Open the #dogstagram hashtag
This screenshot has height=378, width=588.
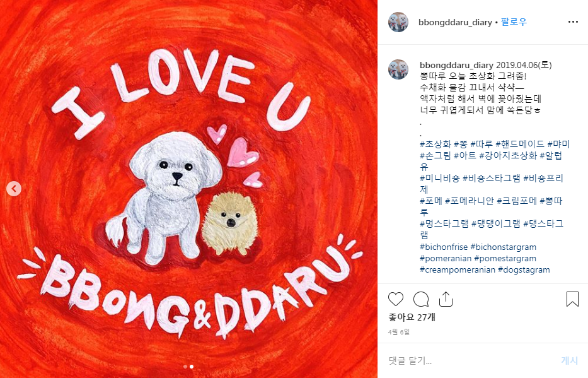(524, 269)
